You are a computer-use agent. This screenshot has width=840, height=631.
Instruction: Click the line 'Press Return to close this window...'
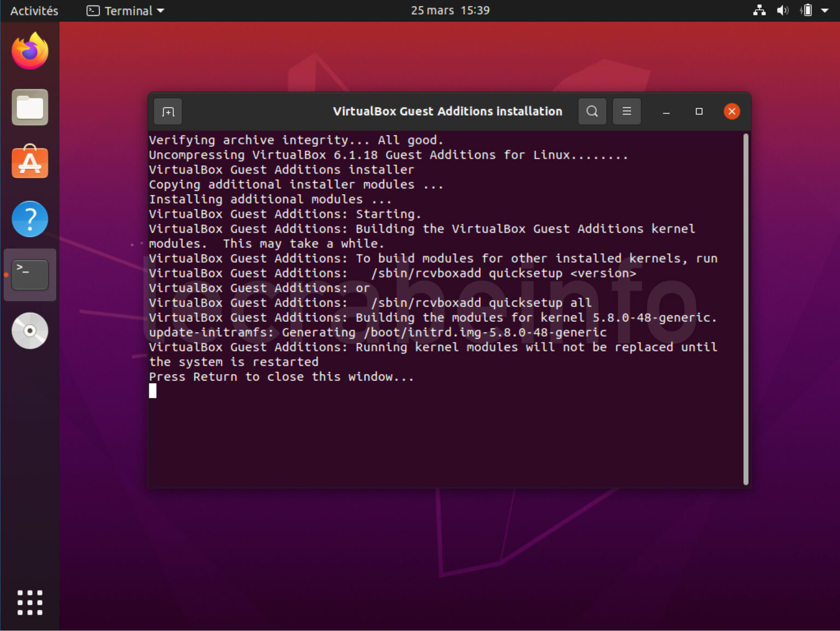click(x=281, y=377)
